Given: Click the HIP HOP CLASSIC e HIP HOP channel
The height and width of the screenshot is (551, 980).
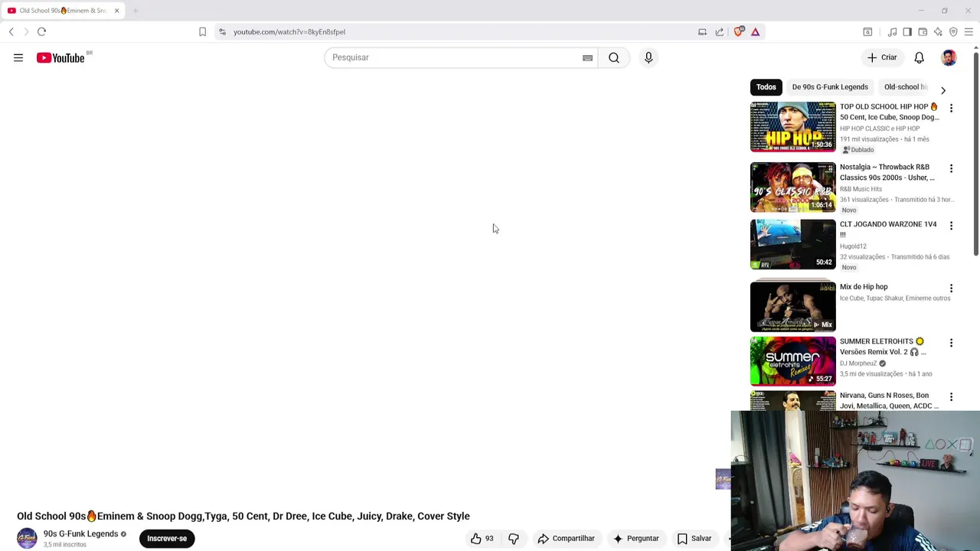Looking at the screenshot, I should click(880, 129).
